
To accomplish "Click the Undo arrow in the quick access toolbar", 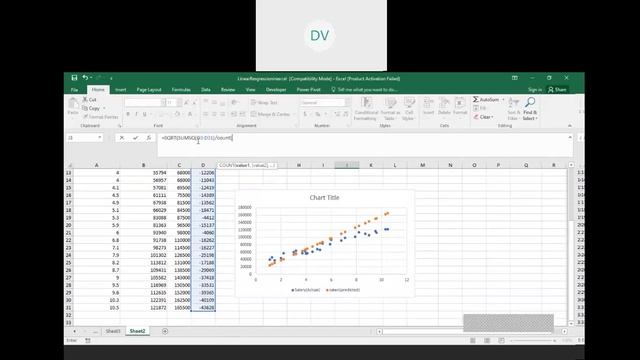I will [x=85, y=78].
